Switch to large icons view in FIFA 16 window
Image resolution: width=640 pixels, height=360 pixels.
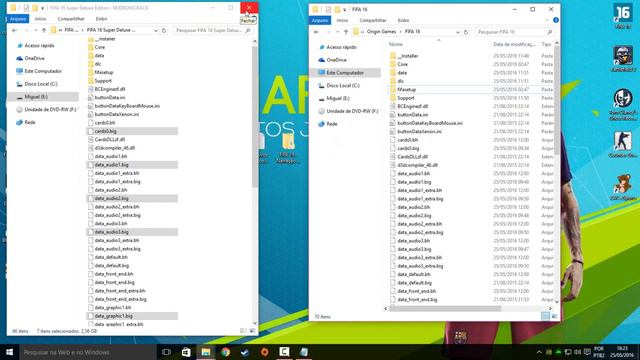point(554,316)
